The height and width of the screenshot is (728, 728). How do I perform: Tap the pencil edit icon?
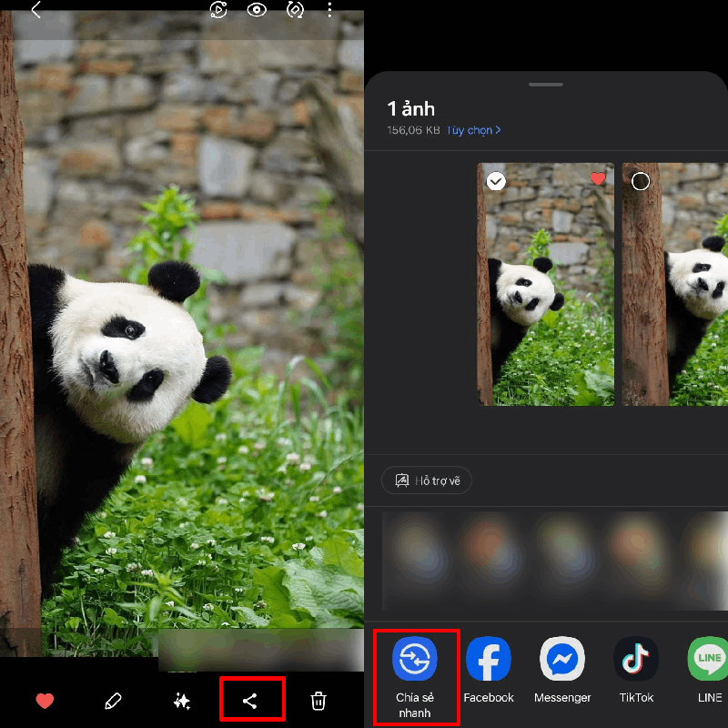(113, 701)
